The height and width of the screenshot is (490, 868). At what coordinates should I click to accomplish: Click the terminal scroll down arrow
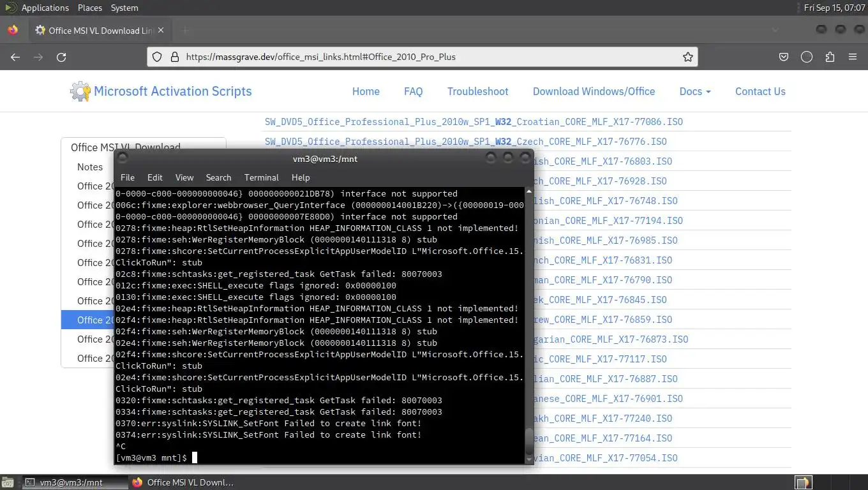[x=528, y=459]
